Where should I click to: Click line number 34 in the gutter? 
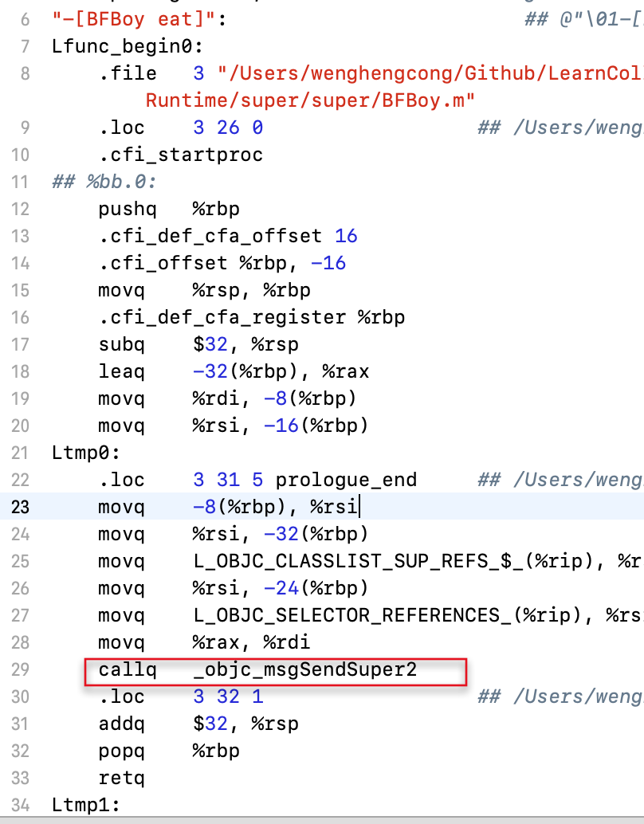coord(20,805)
